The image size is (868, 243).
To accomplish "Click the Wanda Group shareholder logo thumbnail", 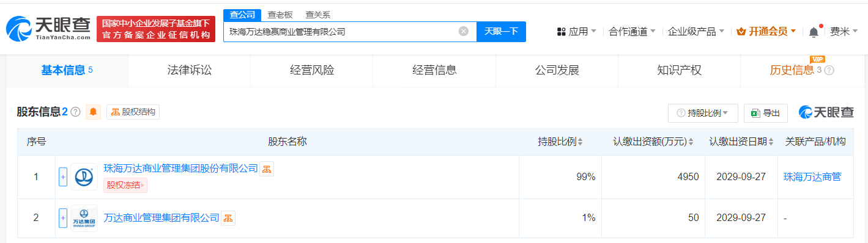I will coord(84,218).
